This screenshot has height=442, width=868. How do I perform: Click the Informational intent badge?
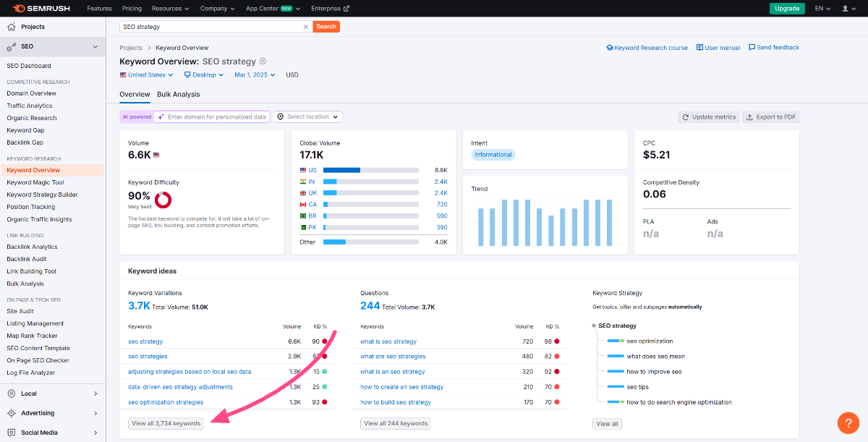pyautogui.click(x=493, y=155)
